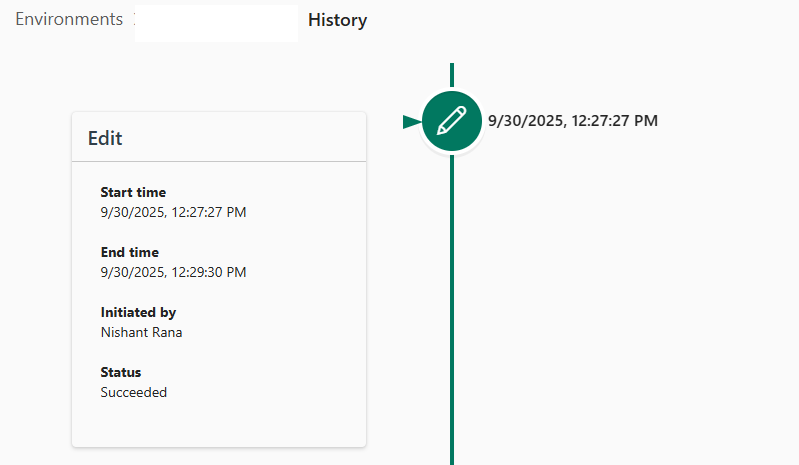This screenshot has width=799, height=465.
Task: Click the divider line under the Edit heading
Action: pyautogui.click(x=219, y=161)
